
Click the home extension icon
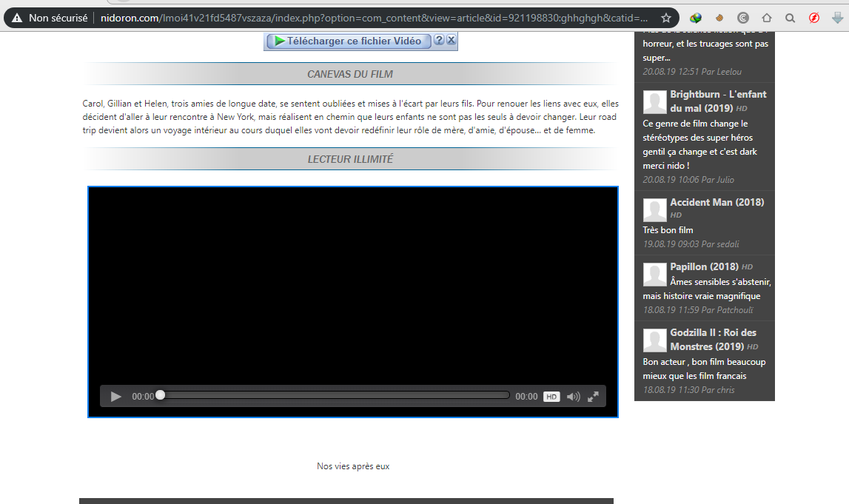coord(767,18)
